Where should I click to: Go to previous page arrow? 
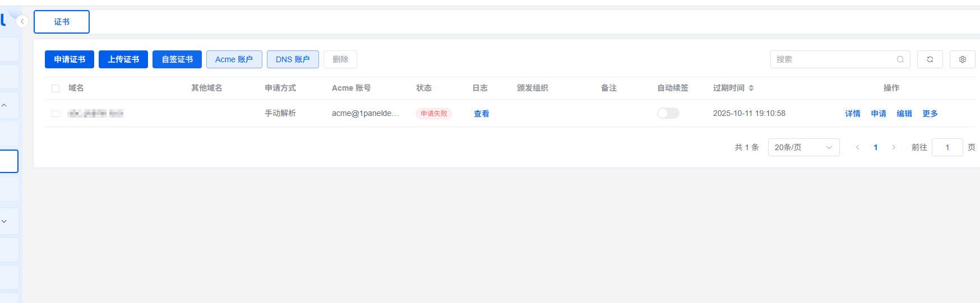pos(857,147)
